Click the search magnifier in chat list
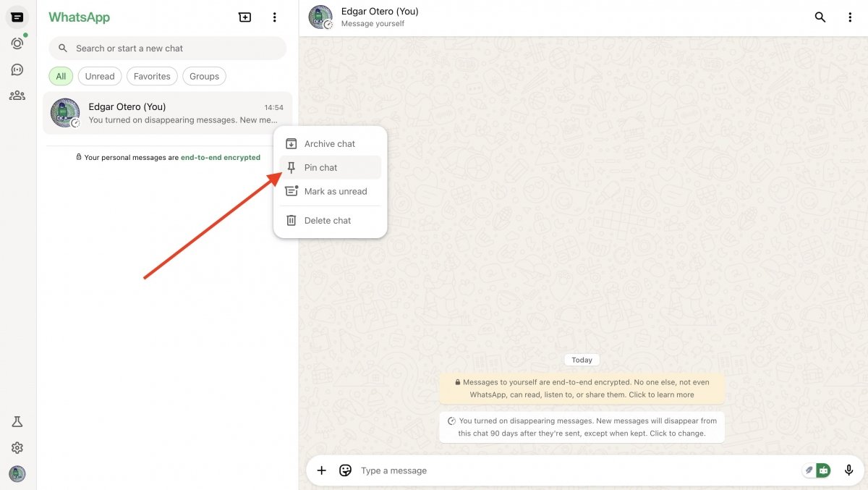This screenshot has width=868, height=490. tap(63, 48)
